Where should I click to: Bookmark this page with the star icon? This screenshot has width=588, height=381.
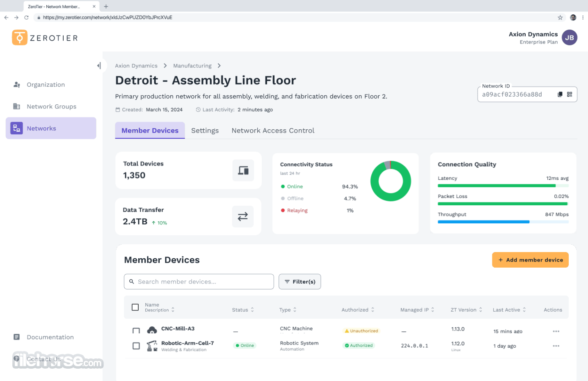tap(560, 17)
